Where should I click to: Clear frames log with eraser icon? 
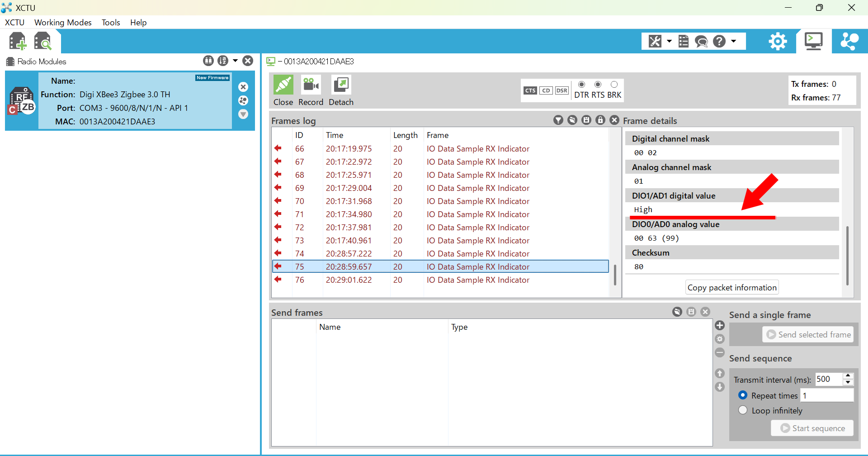[x=572, y=120]
